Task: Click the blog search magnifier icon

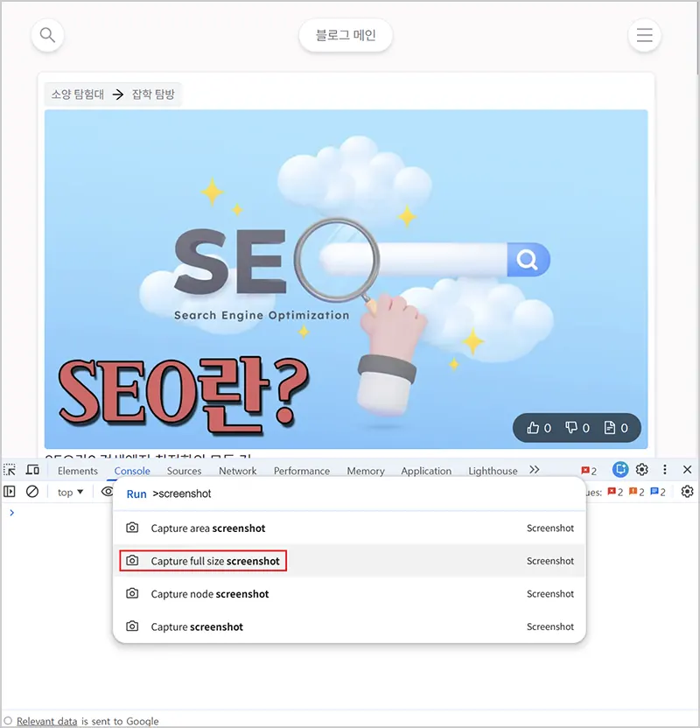Action: 48,36
